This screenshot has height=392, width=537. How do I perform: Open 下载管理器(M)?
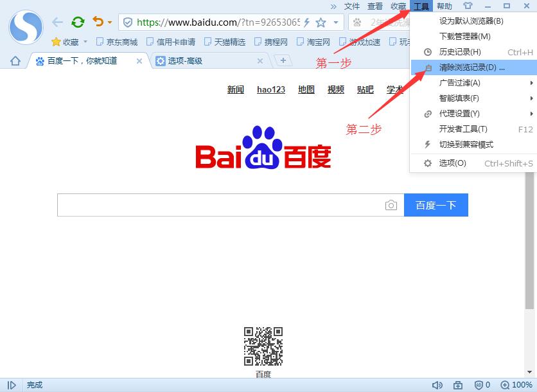(x=473, y=37)
